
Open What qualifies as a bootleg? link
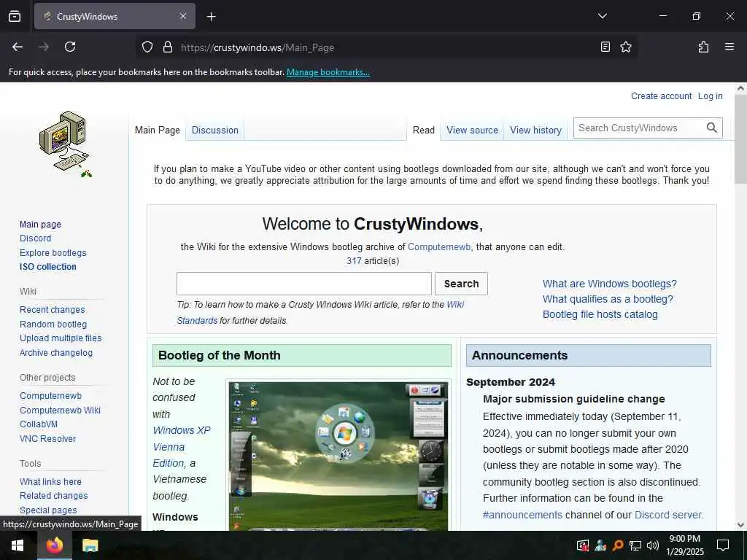pos(608,299)
